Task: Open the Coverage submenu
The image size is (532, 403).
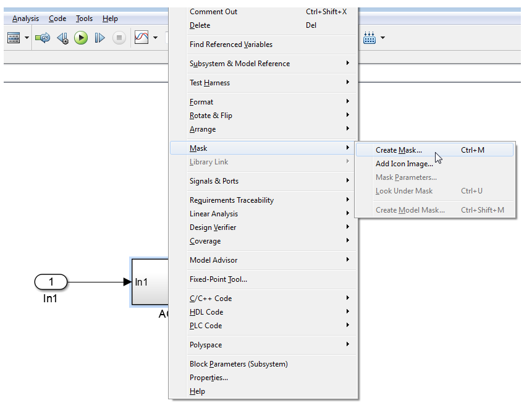Action: (263, 240)
